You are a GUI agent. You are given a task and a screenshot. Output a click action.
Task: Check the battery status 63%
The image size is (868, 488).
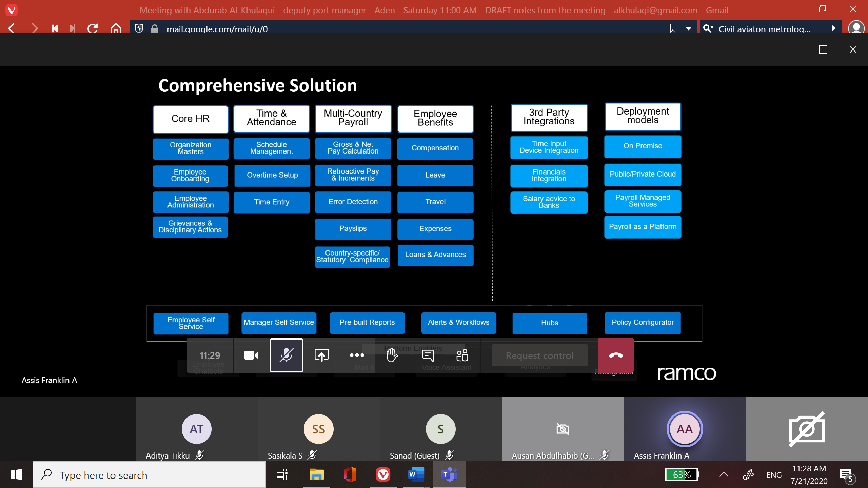[x=682, y=474]
